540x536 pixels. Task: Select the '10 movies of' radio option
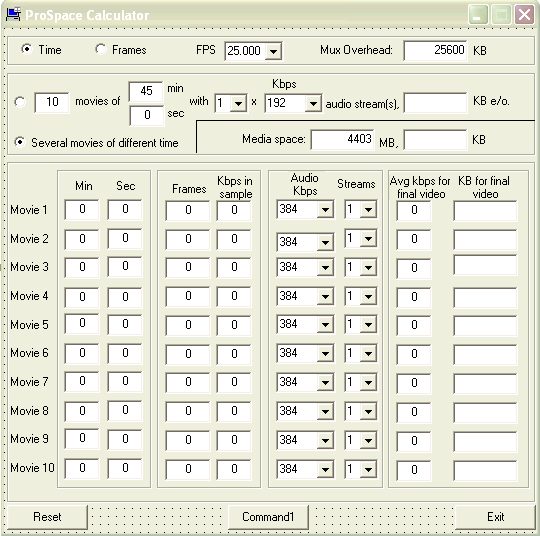[x=20, y=102]
